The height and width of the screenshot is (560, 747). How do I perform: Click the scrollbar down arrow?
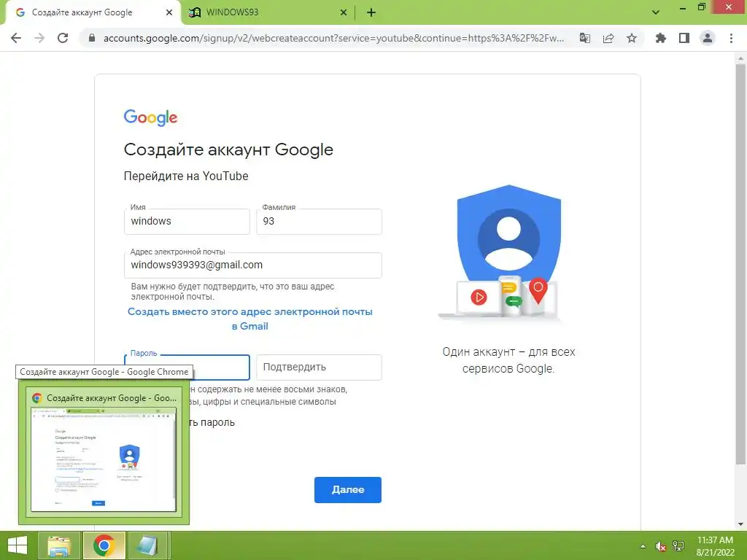click(x=740, y=524)
